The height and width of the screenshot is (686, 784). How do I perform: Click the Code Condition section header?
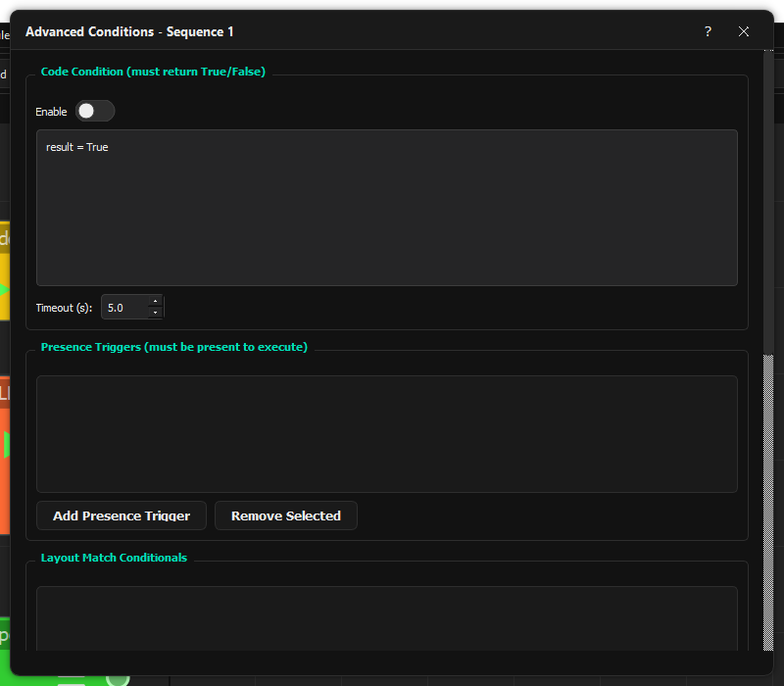point(153,72)
